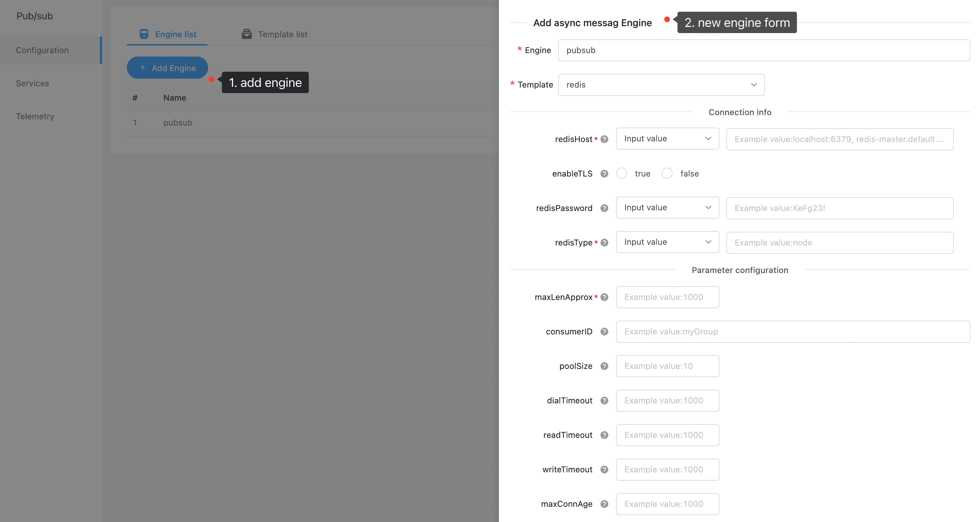Click the plus icon in Add Engine
Image resolution: width=980 pixels, height=522 pixels.
coord(143,68)
